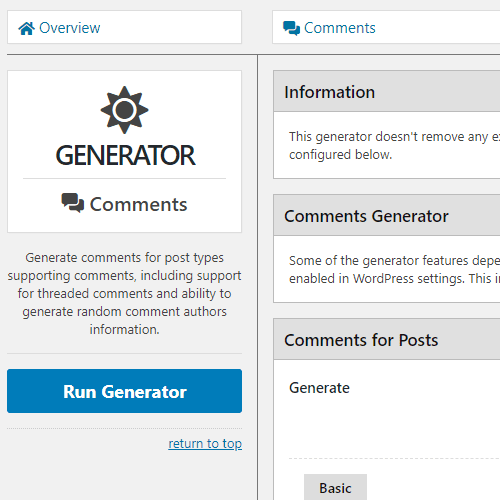The image size is (500, 500).
Task: Click the Run Generator button
Action: tap(124, 391)
